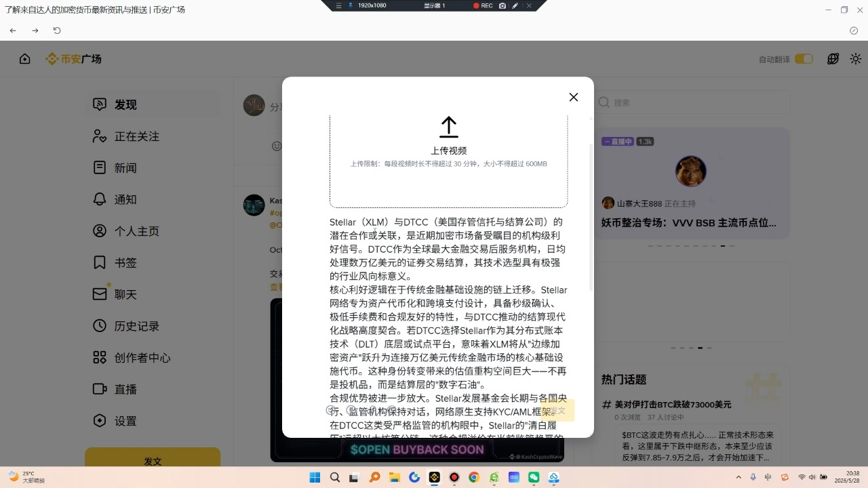Screen dimensions: 868x488
Task: Click the 1920x1080 resolution label
Action: click(x=372, y=5)
